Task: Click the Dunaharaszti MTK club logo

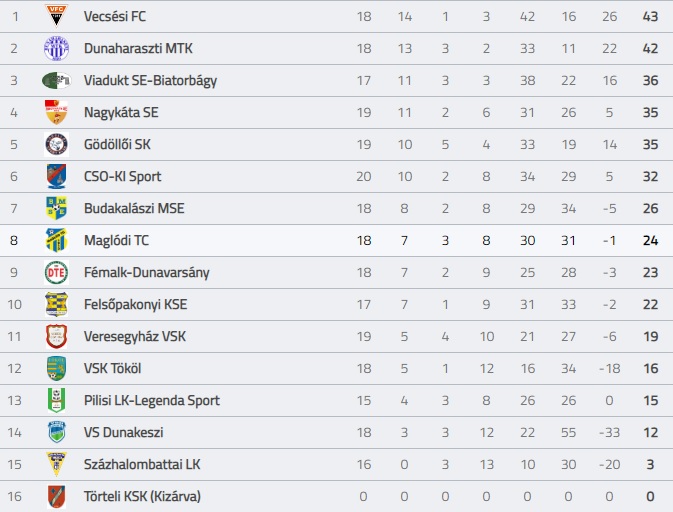Action: click(x=56, y=48)
